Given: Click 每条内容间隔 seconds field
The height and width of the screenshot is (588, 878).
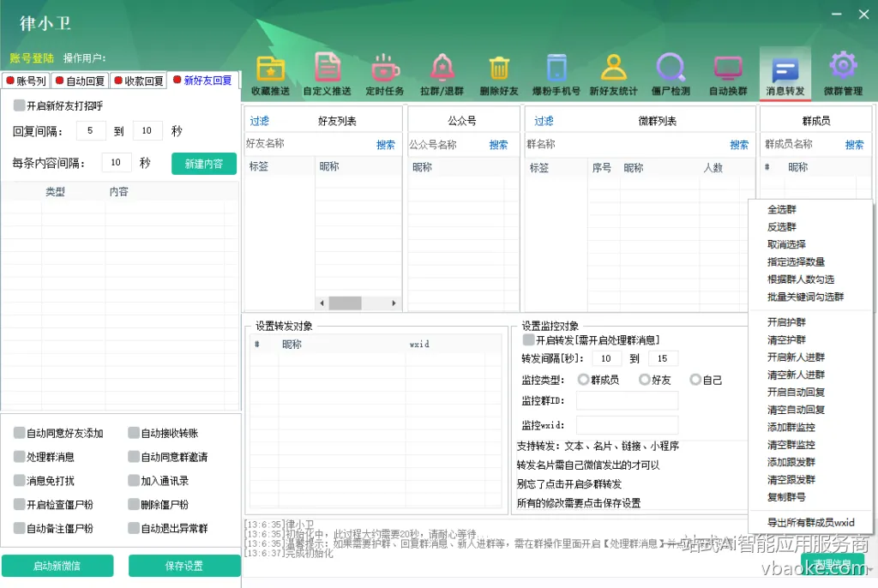Looking at the screenshot, I should (117, 162).
